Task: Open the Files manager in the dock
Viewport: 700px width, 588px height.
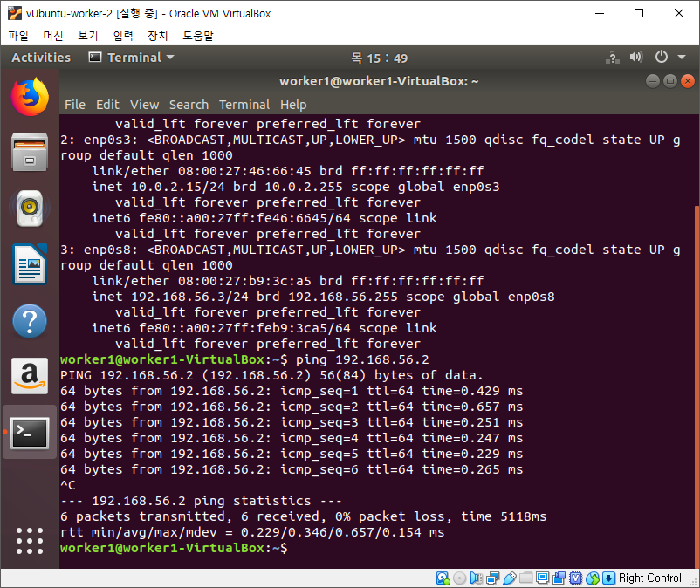Action: pos(30,153)
